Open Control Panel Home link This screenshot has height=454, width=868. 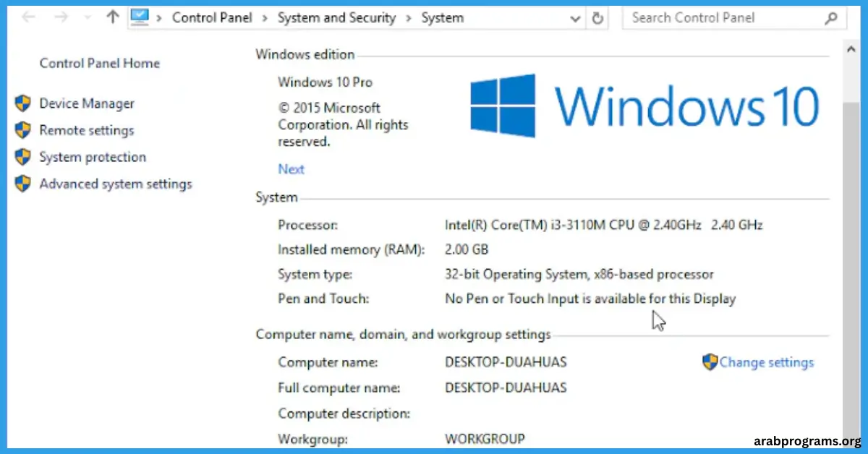coord(100,63)
